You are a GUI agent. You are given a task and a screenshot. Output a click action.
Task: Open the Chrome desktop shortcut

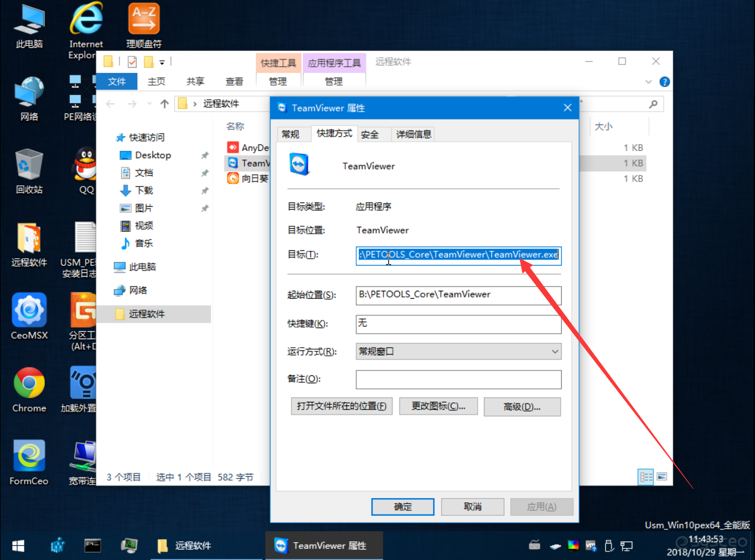point(29,389)
